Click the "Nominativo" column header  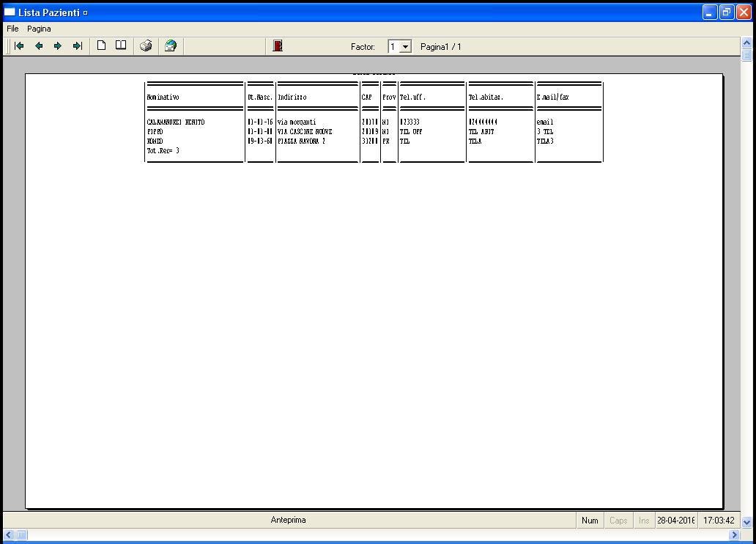click(163, 97)
